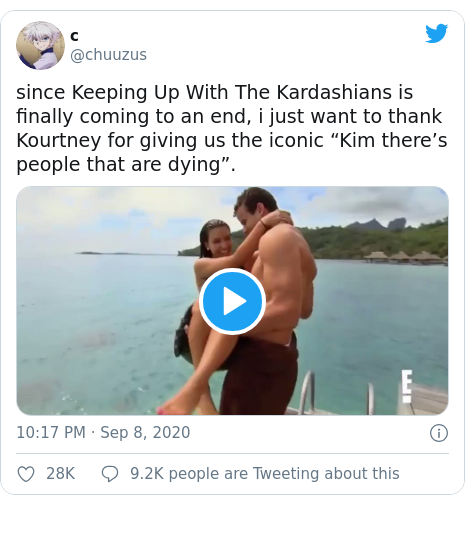This screenshot has width=465, height=550.
Task: Open the tweet info circle icon
Action: pos(439,433)
